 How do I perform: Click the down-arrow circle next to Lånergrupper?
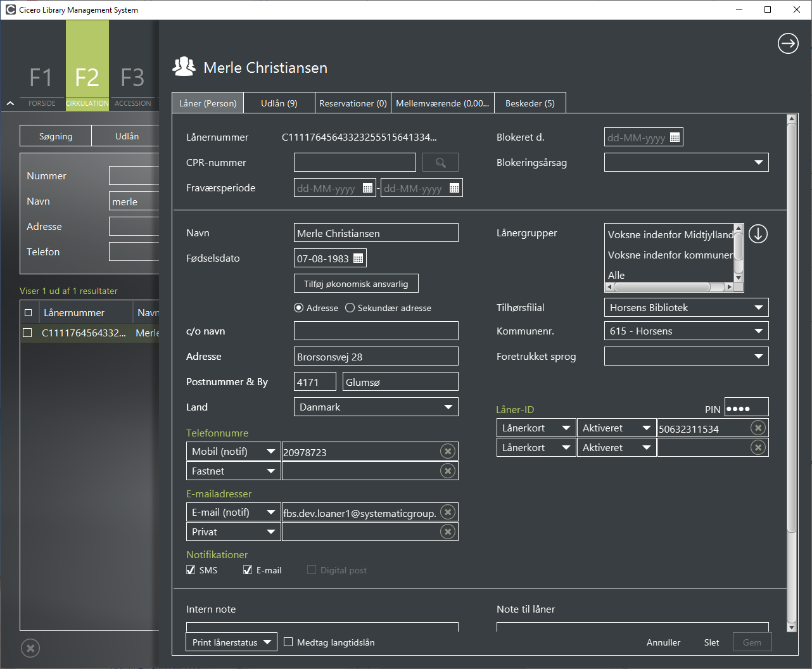(758, 234)
